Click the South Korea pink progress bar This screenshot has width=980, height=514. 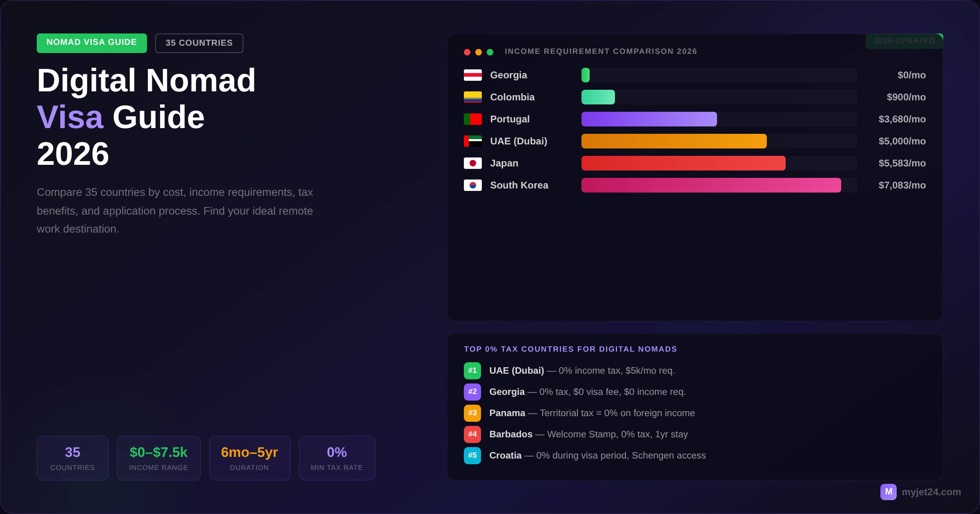coord(710,185)
